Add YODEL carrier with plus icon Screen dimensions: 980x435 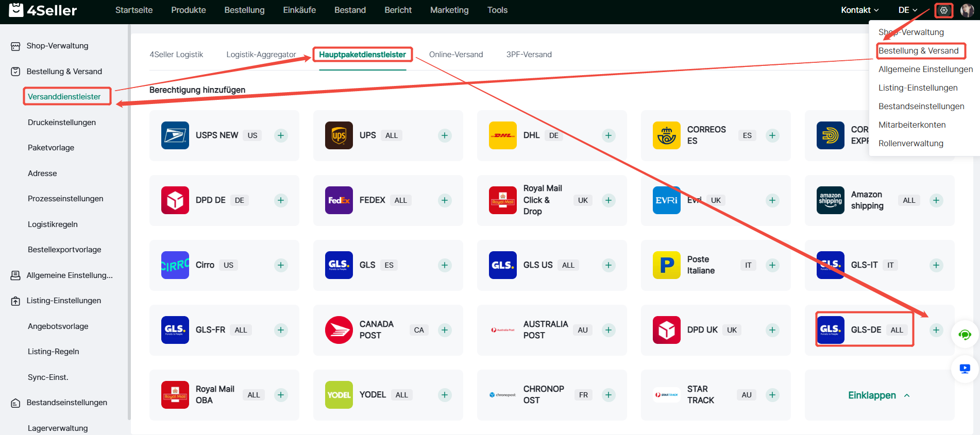445,395
